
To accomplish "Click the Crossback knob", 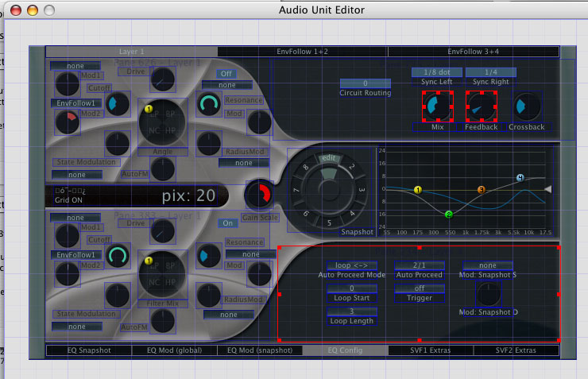I will pos(527,106).
